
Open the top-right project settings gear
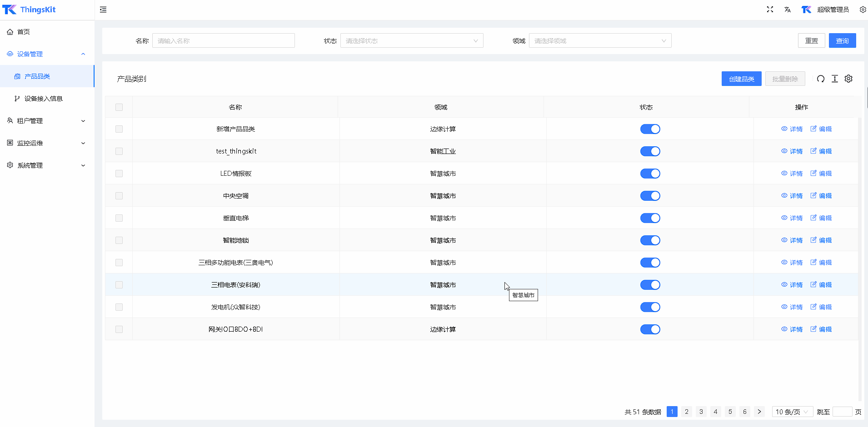click(863, 10)
